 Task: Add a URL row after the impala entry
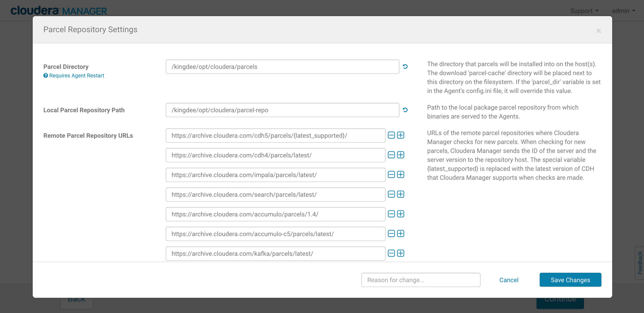tap(401, 175)
